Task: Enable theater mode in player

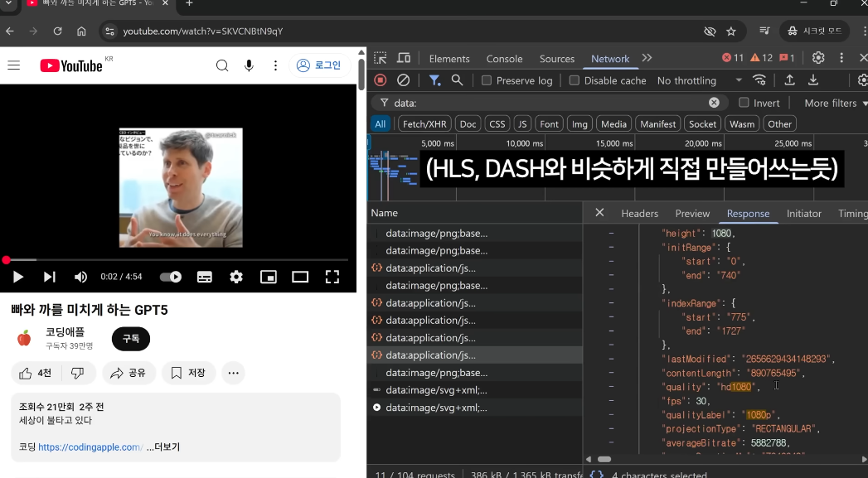Action: pyautogui.click(x=300, y=277)
